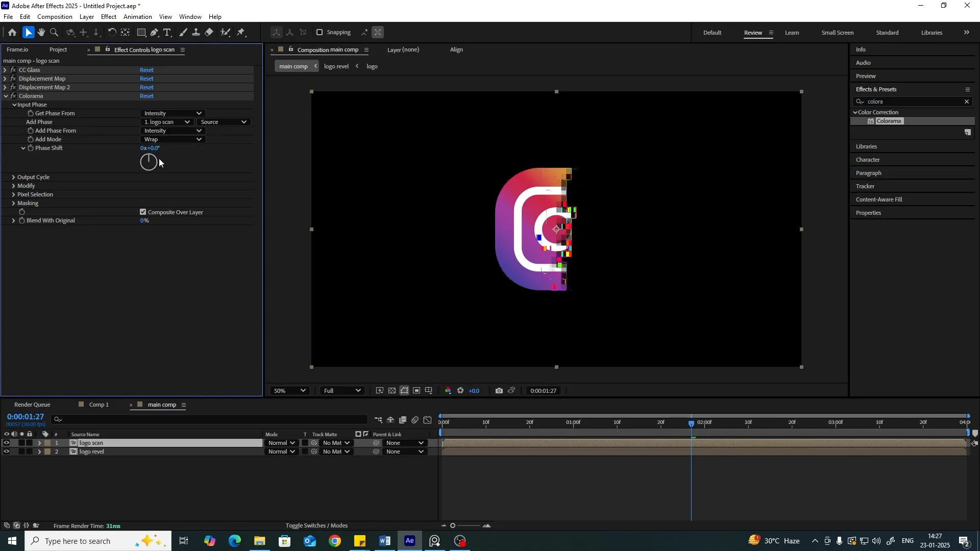
Task: Open Microsoft Word from the taskbar
Action: (385, 541)
